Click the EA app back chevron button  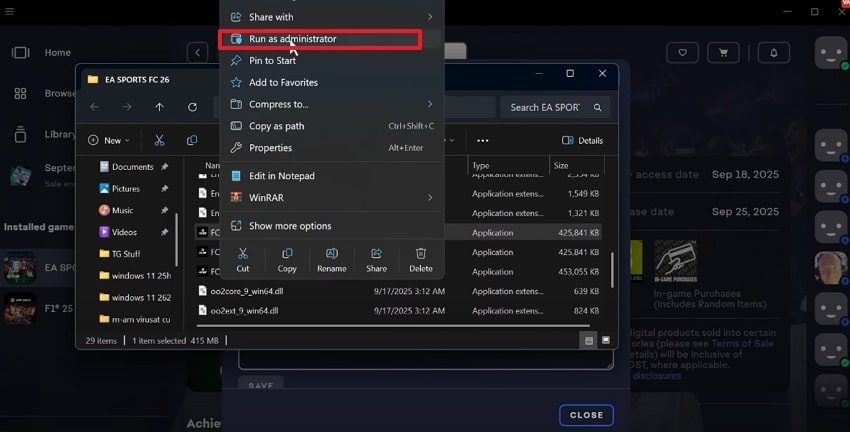(x=197, y=53)
